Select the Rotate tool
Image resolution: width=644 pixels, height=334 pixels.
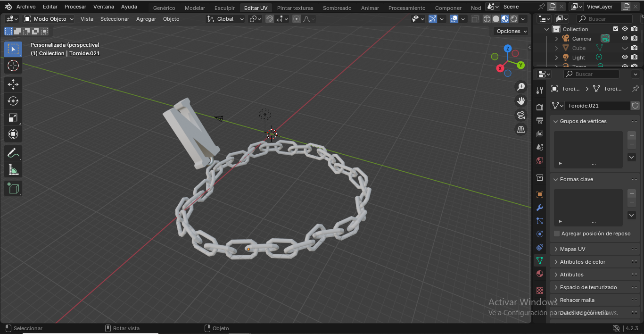point(13,101)
